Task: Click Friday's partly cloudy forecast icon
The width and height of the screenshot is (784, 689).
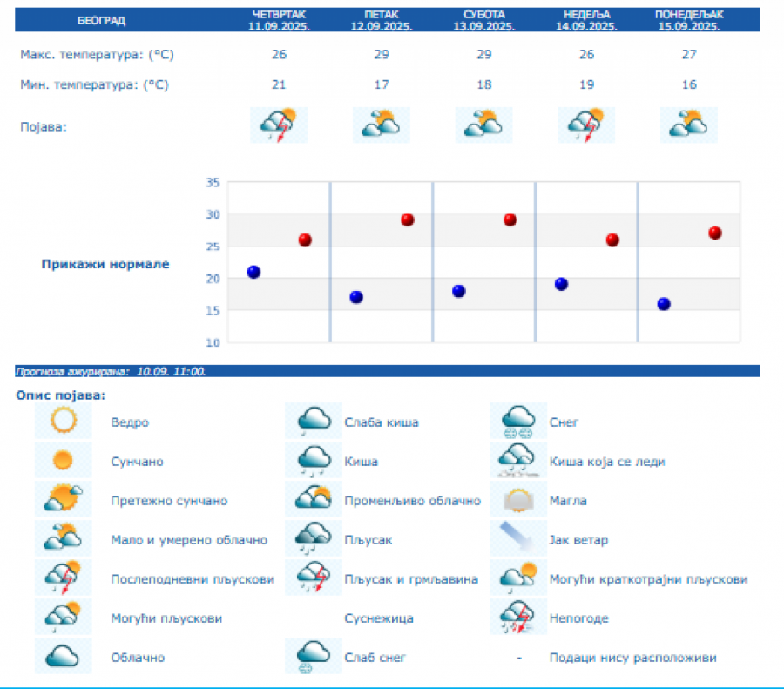Action: pyautogui.click(x=382, y=125)
